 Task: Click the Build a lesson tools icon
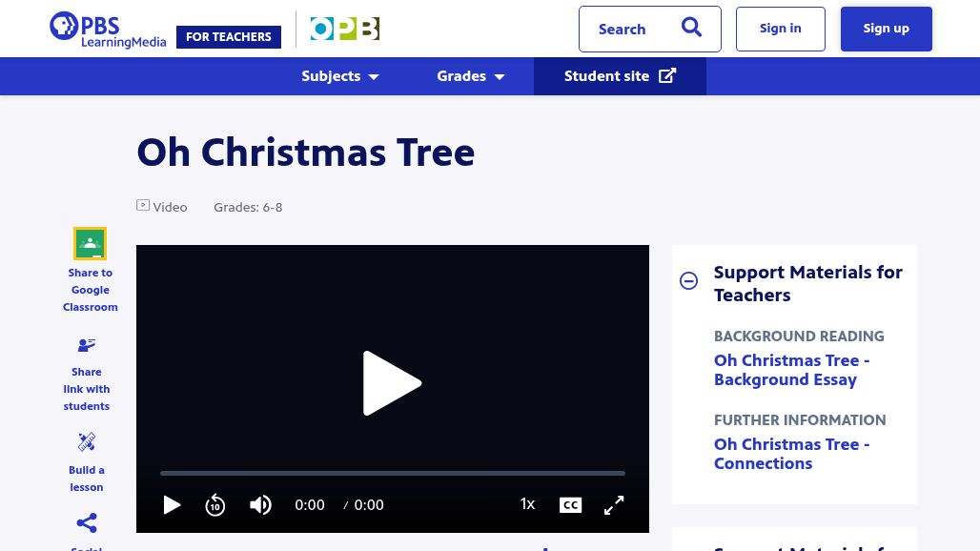pyautogui.click(x=86, y=441)
